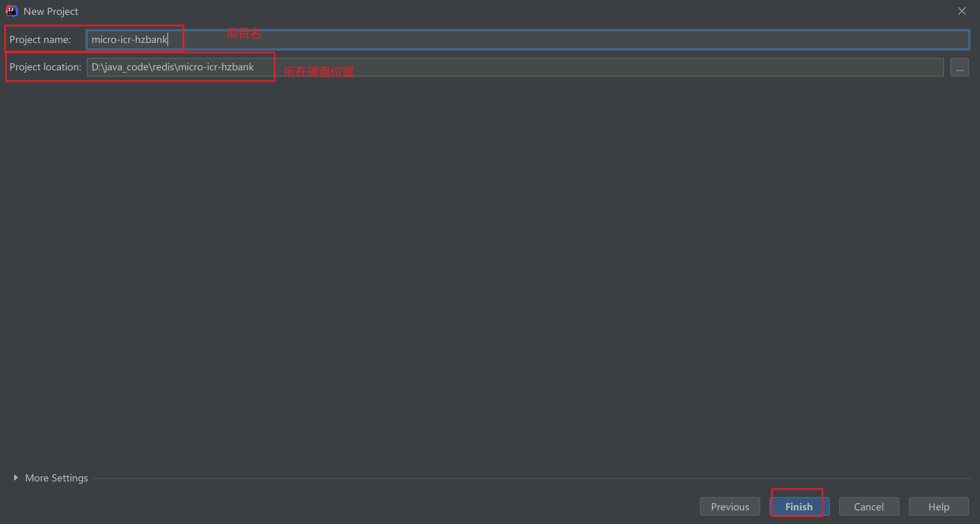Click the separator line beside More Settings
Viewport: 980px width, 524px height.
(532, 478)
